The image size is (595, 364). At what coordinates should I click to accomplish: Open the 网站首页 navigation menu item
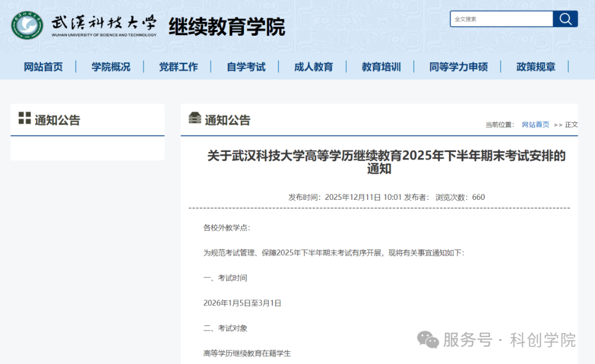pyautogui.click(x=44, y=67)
